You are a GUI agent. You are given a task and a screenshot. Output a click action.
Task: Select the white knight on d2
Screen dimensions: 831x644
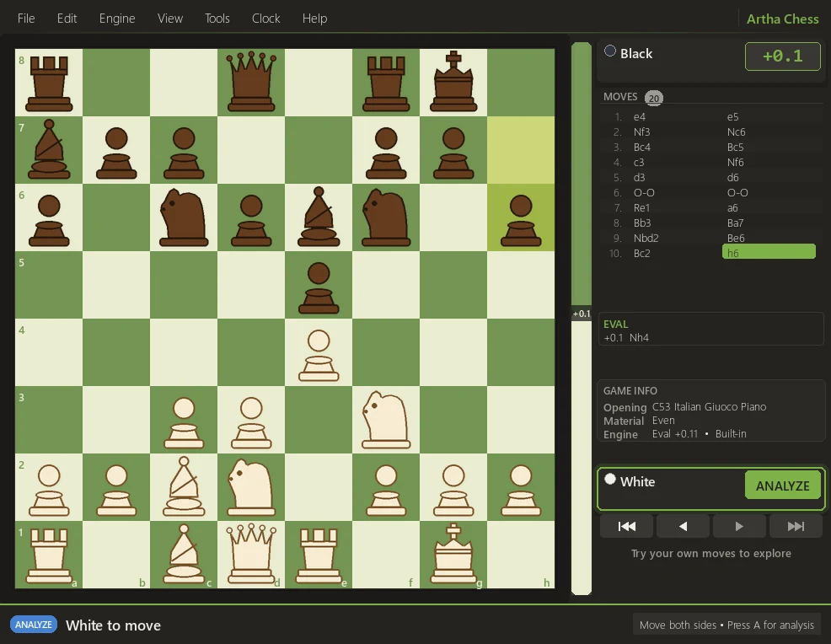[251, 486]
